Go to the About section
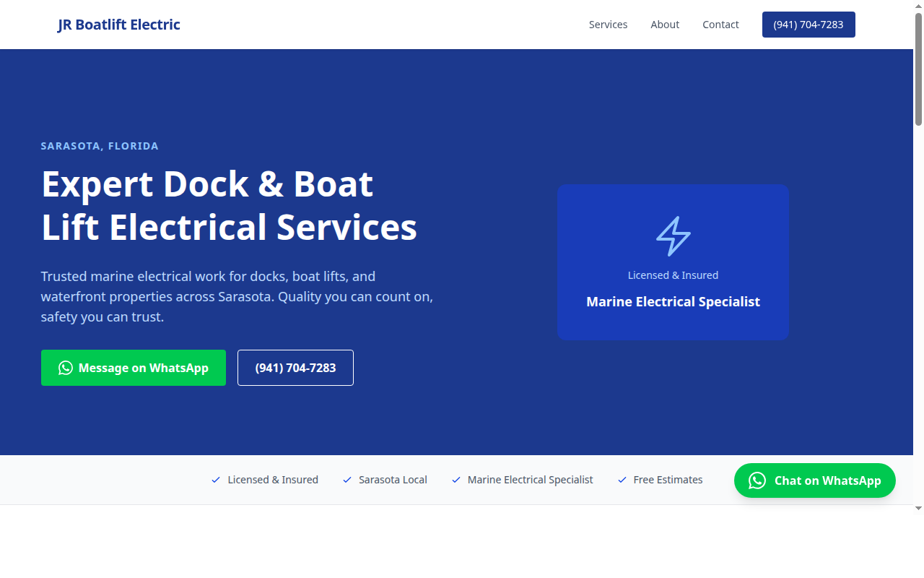924x578 pixels. (665, 25)
